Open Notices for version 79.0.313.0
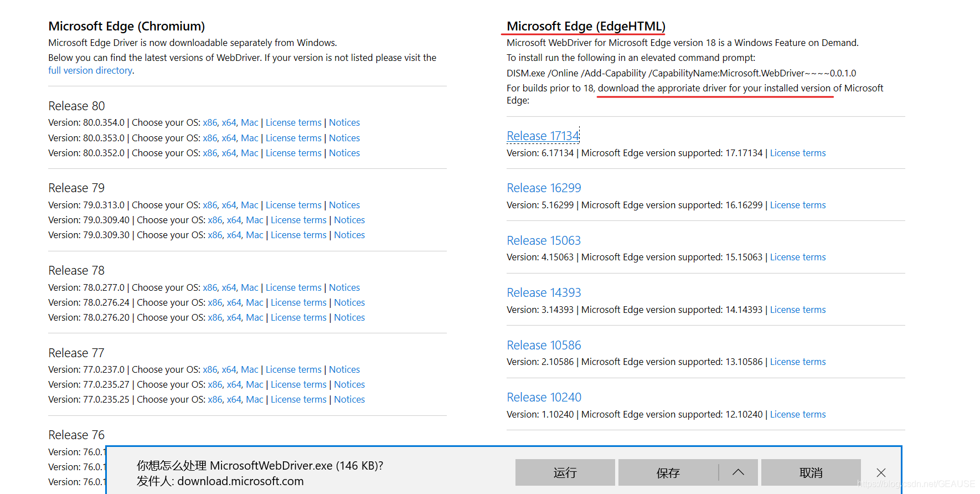 (x=344, y=205)
